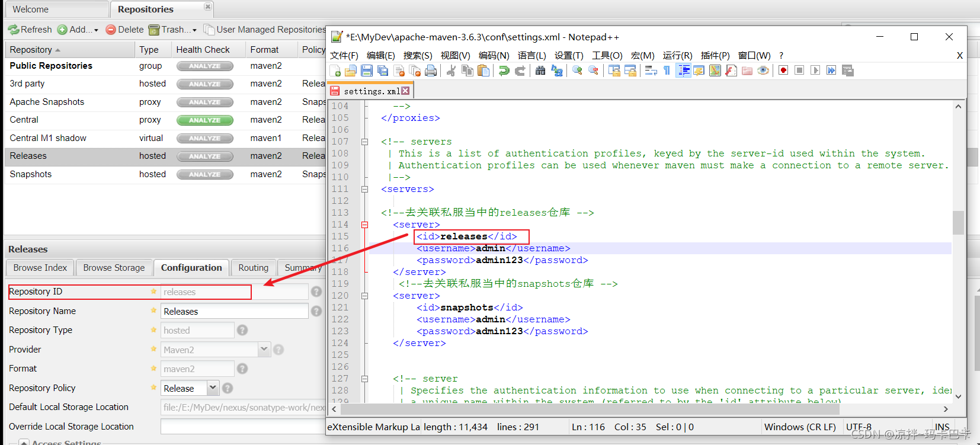Switch to the Routing tab
The width and height of the screenshot is (980, 445).
tap(253, 268)
